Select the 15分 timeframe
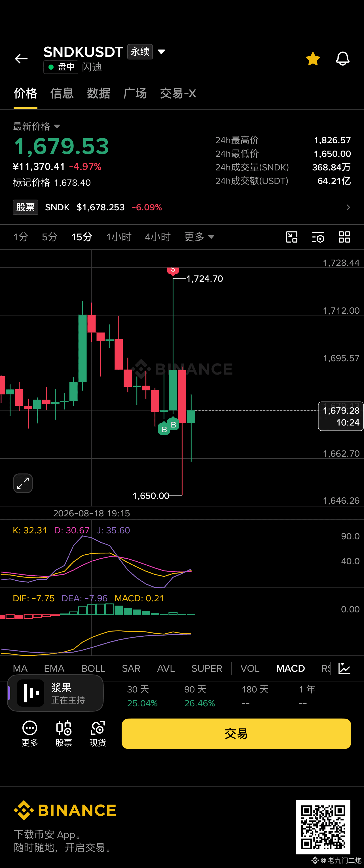Screen dimensions: 364x868 82,237
